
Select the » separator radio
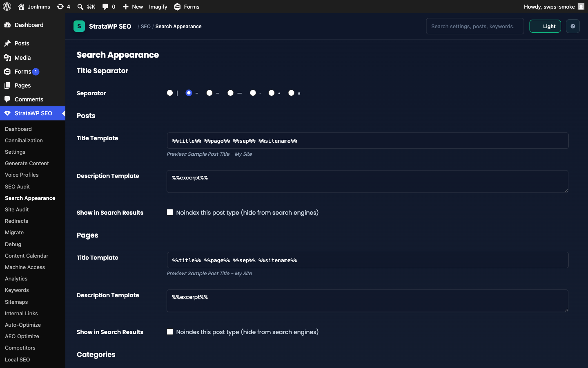(292, 93)
